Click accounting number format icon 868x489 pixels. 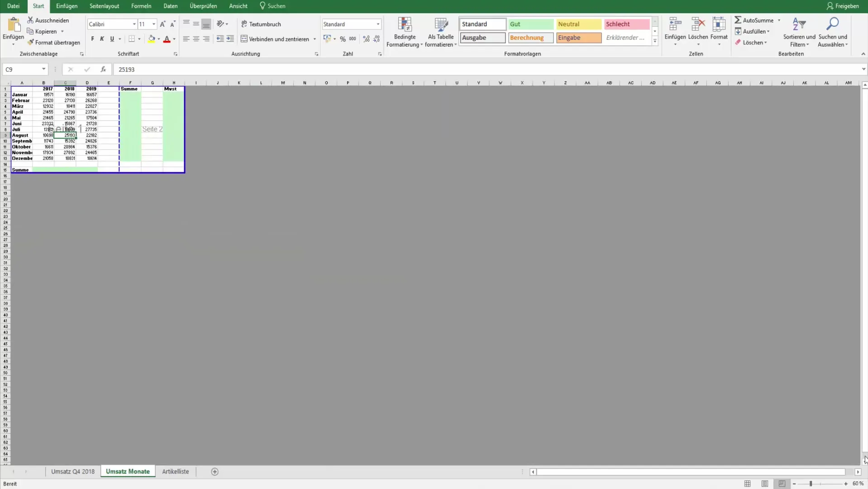coord(327,39)
